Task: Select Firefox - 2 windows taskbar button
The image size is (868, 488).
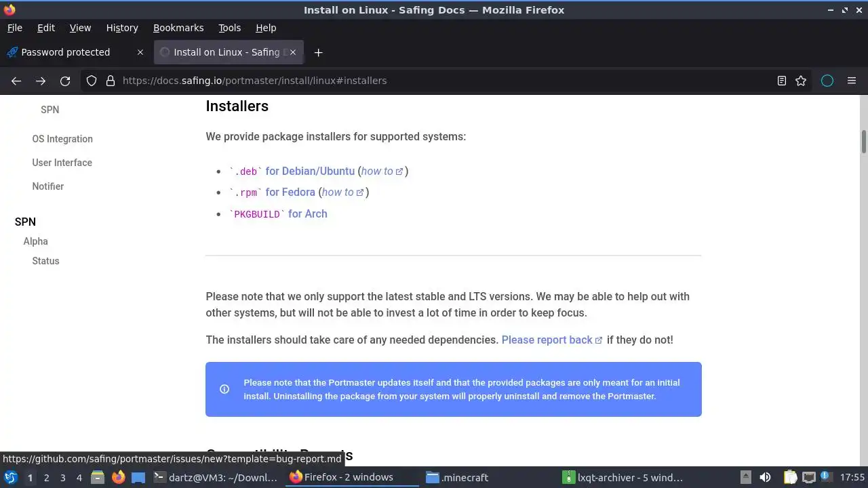Action: (353, 477)
